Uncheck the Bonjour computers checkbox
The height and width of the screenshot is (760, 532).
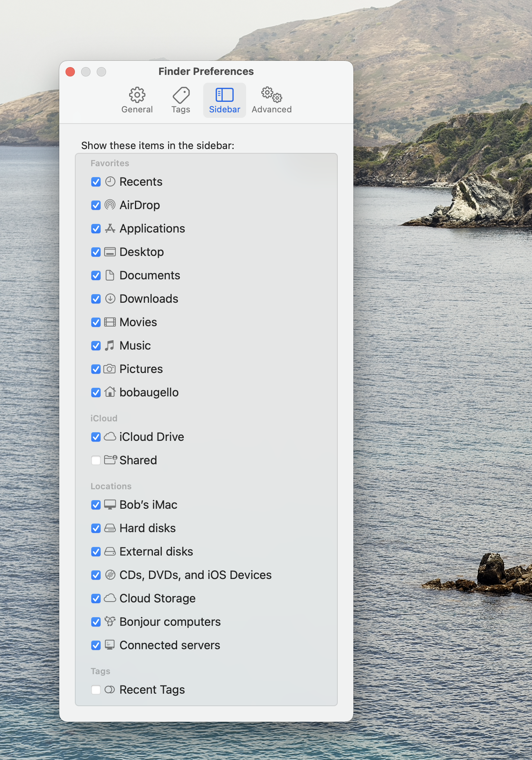tap(96, 622)
